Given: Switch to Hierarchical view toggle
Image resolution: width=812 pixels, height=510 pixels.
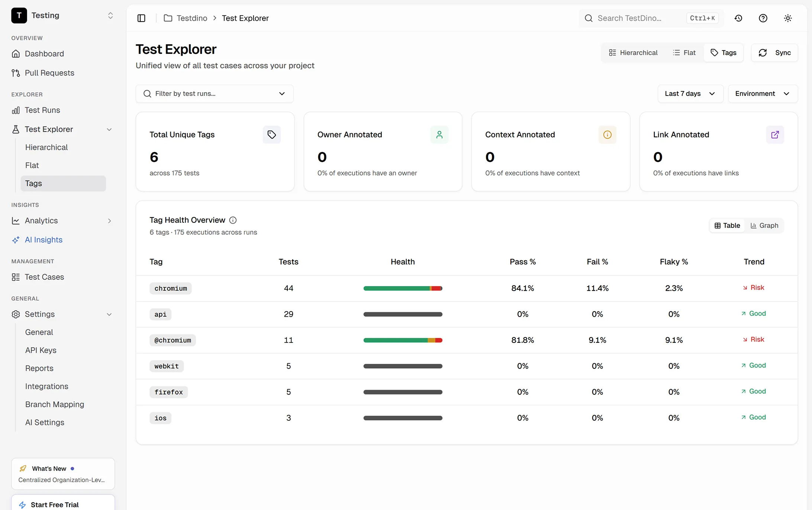Looking at the screenshot, I should pyautogui.click(x=633, y=52).
